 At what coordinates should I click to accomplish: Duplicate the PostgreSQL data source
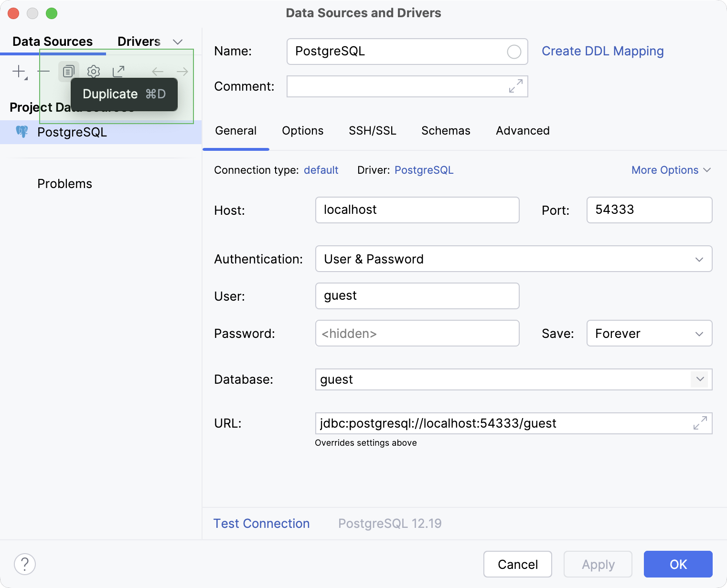click(x=68, y=71)
